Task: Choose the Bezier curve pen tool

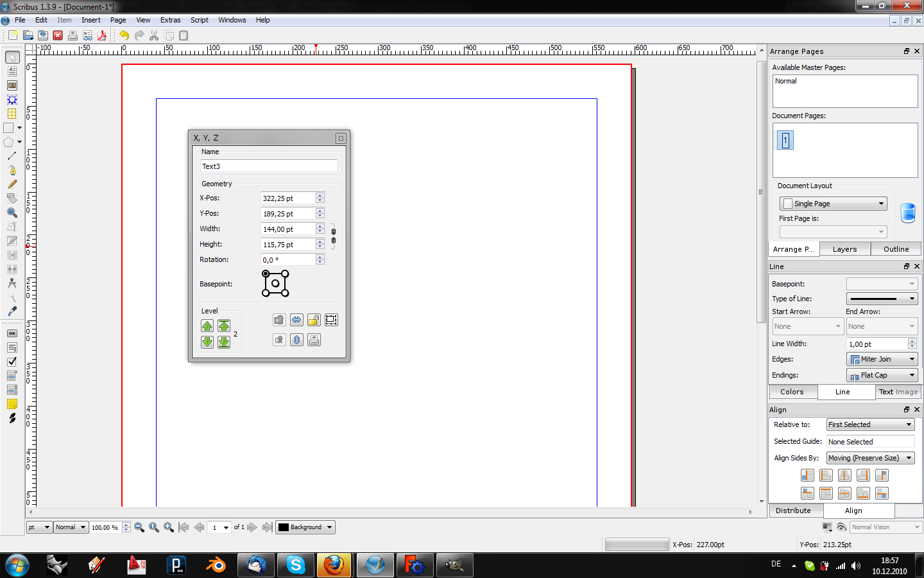Action: (12, 170)
